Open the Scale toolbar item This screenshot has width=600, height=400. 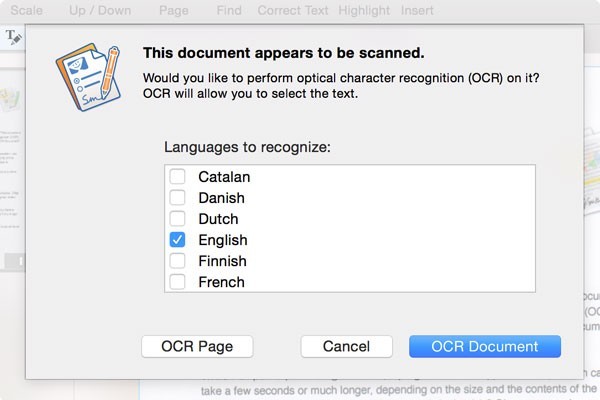click(26, 10)
